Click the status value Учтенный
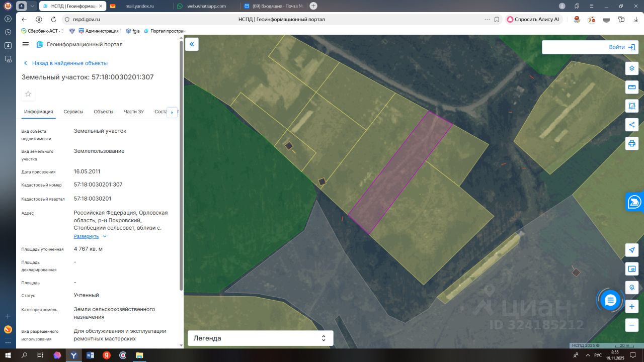644x362 pixels. point(87,295)
